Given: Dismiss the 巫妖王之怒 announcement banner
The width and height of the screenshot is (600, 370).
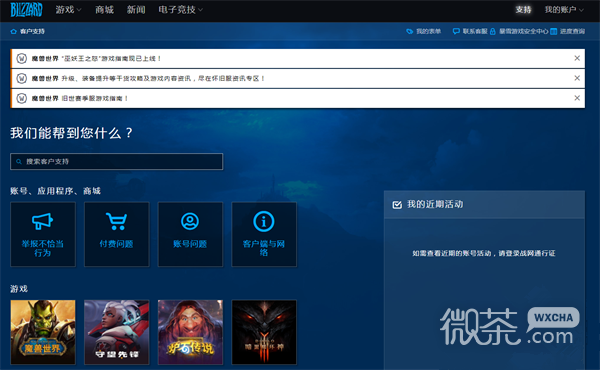Looking at the screenshot, I should tap(577, 58).
